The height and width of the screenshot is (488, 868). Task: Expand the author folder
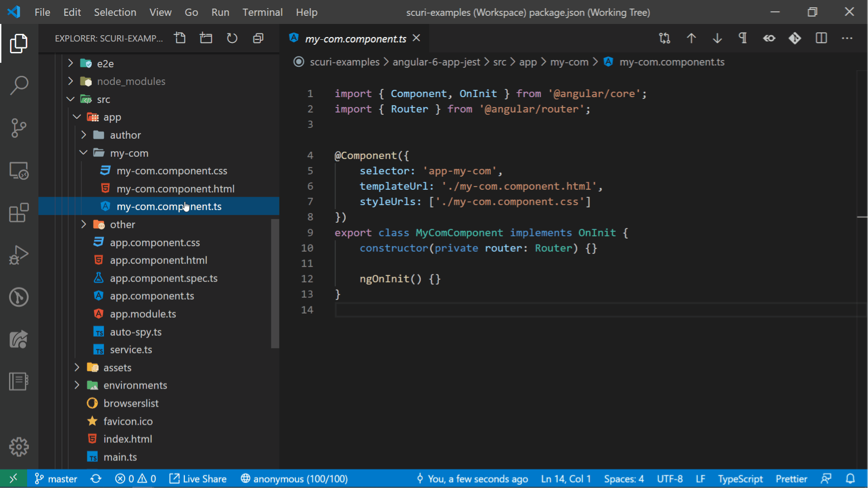[x=125, y=135]
